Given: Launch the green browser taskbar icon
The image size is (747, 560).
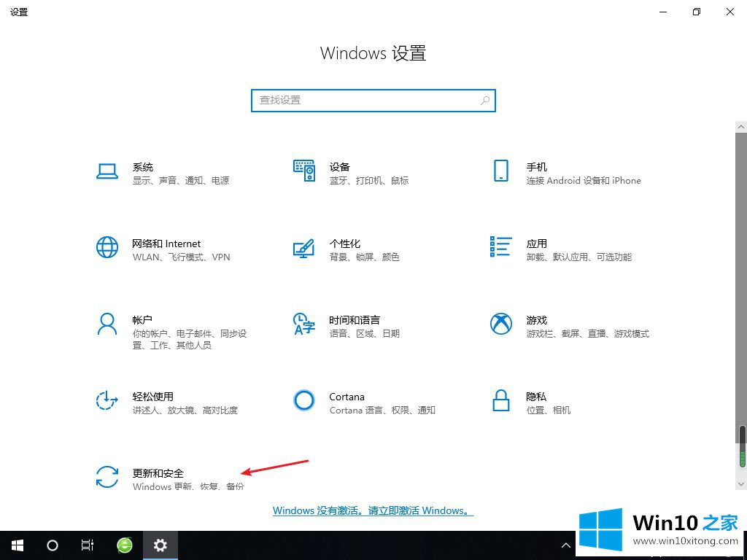Looking at the screenshot, I should 124,545.
